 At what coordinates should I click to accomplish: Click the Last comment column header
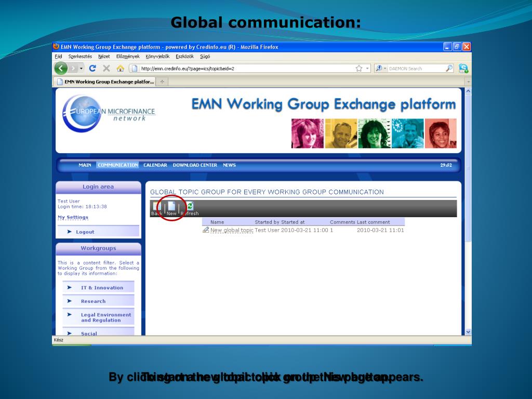pyautogui.click(x=373, y=222)
